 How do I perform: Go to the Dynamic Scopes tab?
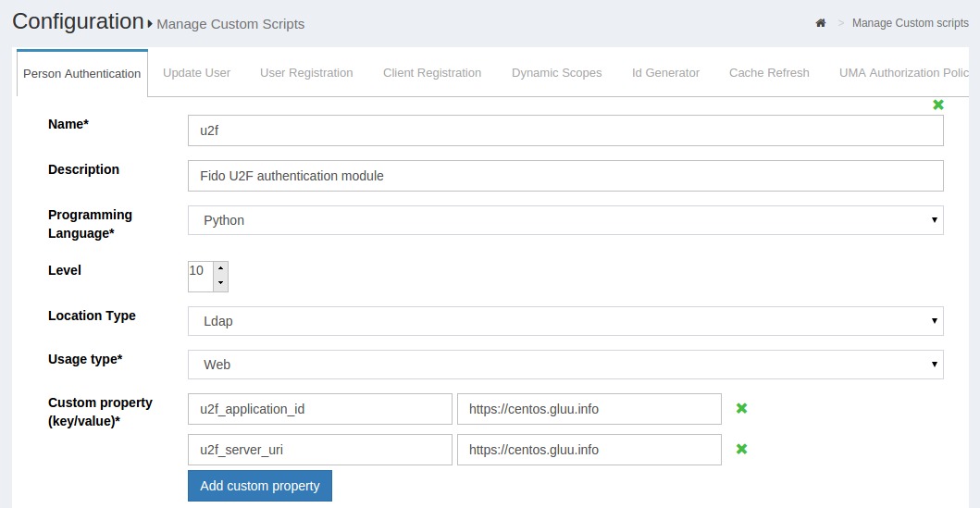point(556,73)
